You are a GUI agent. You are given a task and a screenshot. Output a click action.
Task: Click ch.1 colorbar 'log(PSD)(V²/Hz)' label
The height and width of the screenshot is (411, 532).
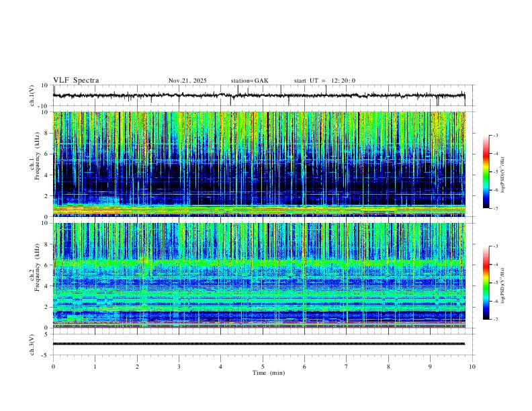click(503, 175)
